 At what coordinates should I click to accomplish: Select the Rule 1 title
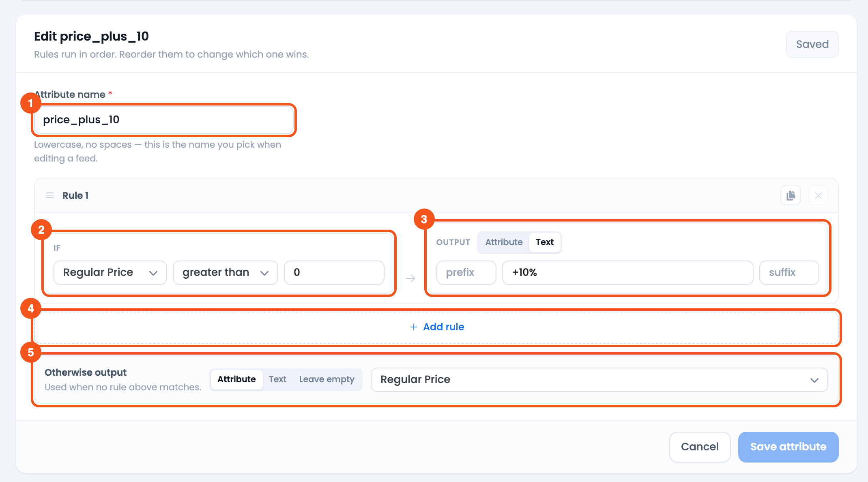point(75,196)
